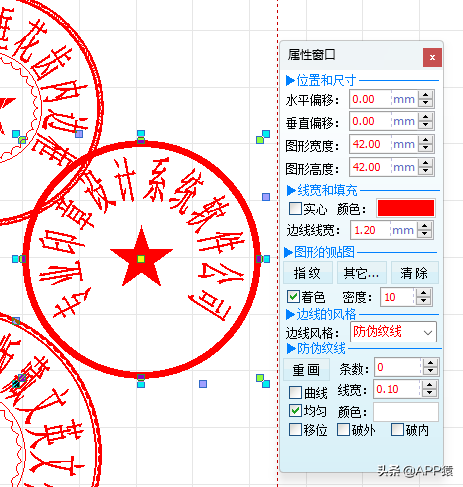Decrease 水平偏移 with the down arrow
Image resolution: width=463 pixels, height=487 pixels.
tap(426, 103)
